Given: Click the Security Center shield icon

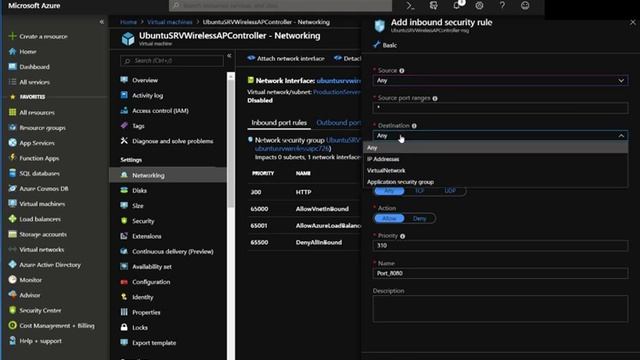Looking at the screenshot, I should [12, 310].
